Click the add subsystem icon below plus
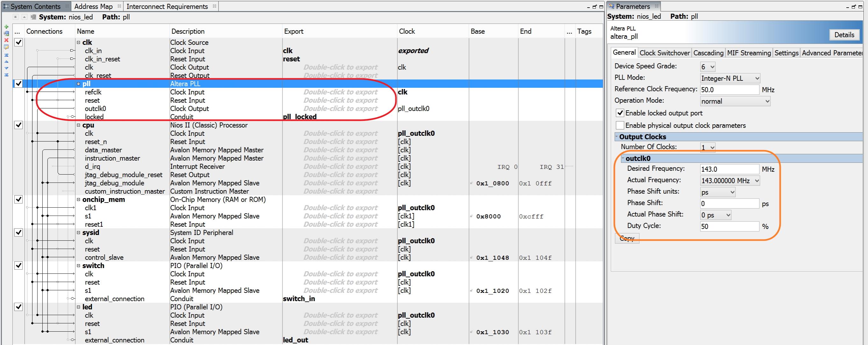Screen dimensions: 868x345 click(6, 33)
